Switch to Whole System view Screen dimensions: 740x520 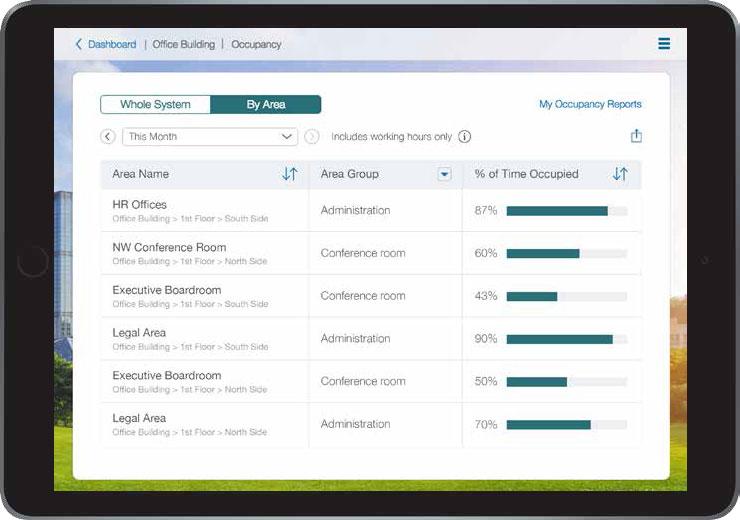coord(155,105)
